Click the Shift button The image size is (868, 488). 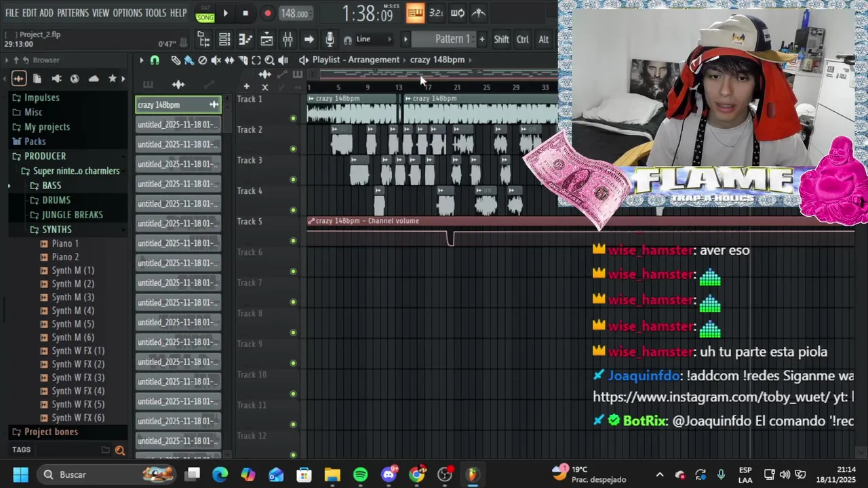[x=501, y=39]
